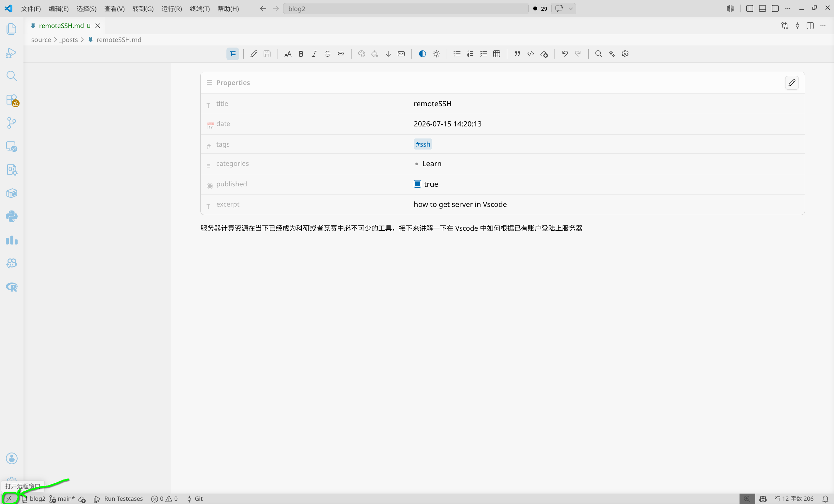Open Source Control in the activity bar
This screenshot has height=504, width=834.
11,123
